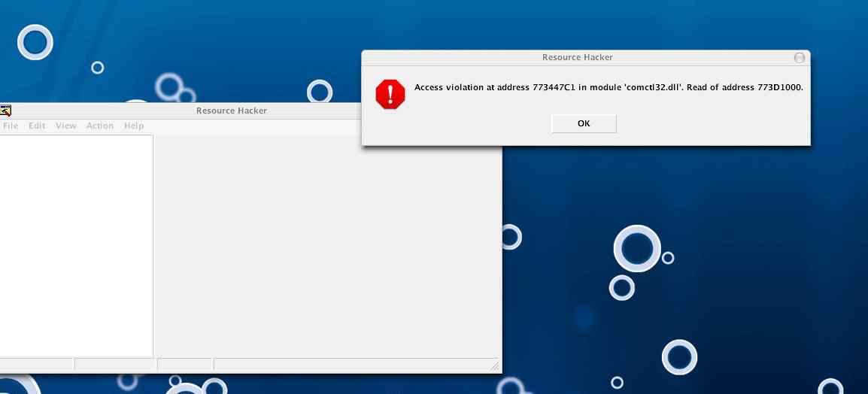The height and width of the screenshot is (394, 868).
Task: Click the empty gray content pane
Action: (x=328, y=246)
